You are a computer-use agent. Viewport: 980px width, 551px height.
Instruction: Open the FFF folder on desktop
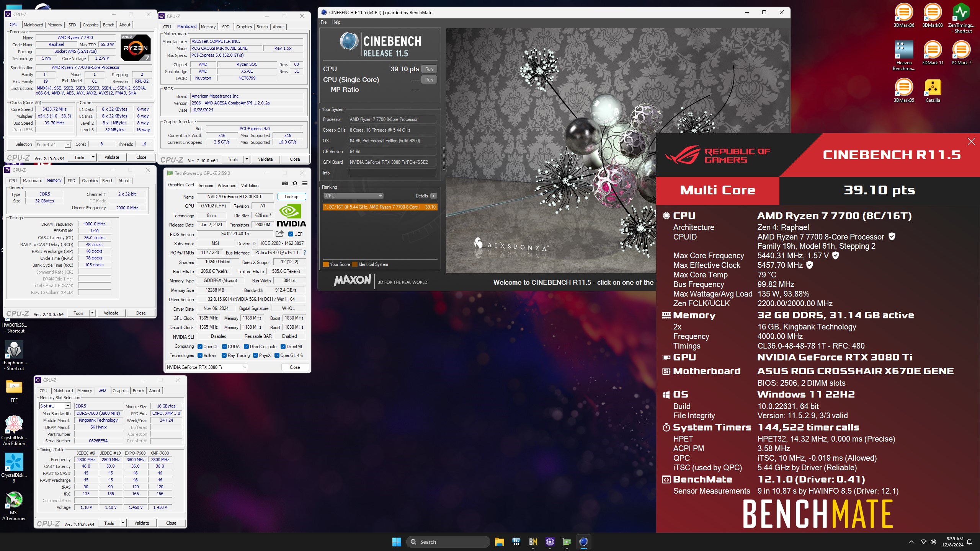point(14,390)
